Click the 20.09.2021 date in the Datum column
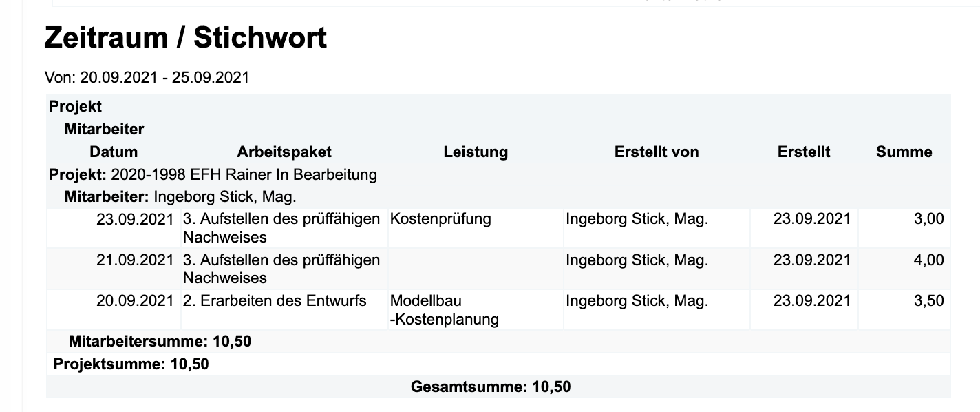The image size is (980, 412). [135, 301]
